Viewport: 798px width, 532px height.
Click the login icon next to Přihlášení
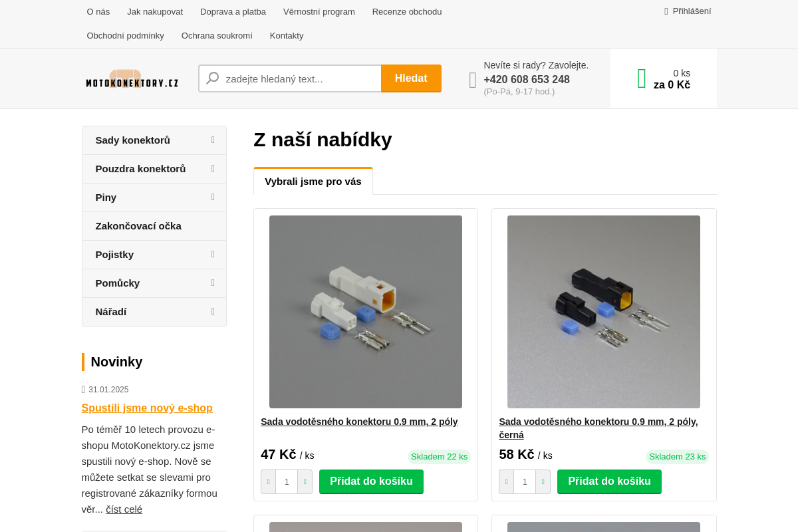pos(666,11)
